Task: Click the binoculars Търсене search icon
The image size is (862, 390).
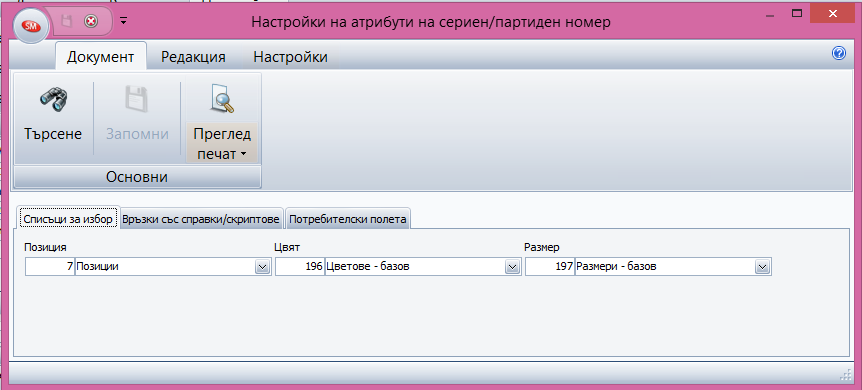Action: [53, 100]
